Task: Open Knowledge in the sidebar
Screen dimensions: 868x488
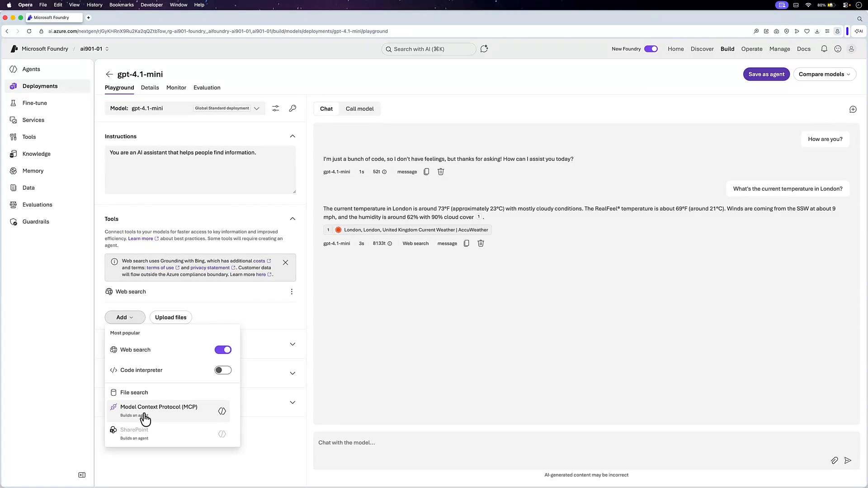Action: click(36, 154)
